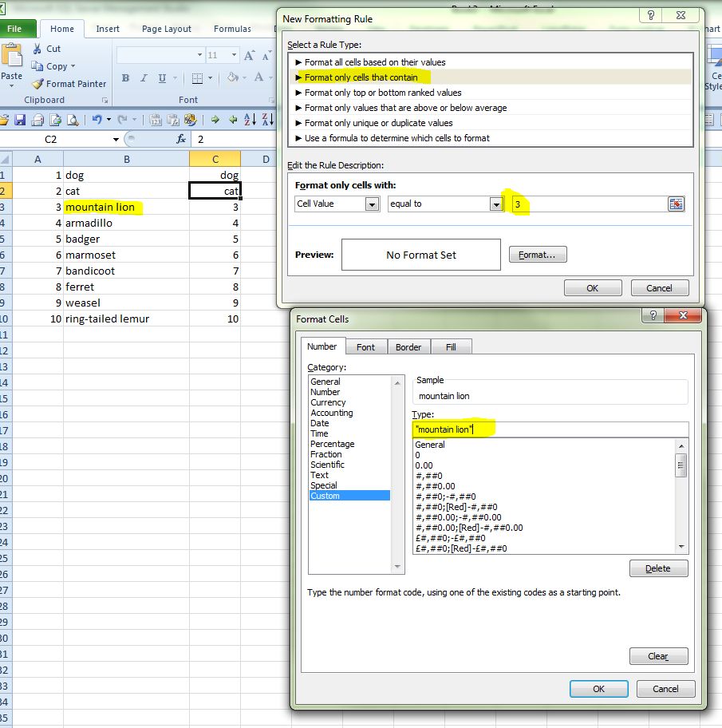
Task: Switch to the Page Layout tab
Action: [x=166, y=29]
